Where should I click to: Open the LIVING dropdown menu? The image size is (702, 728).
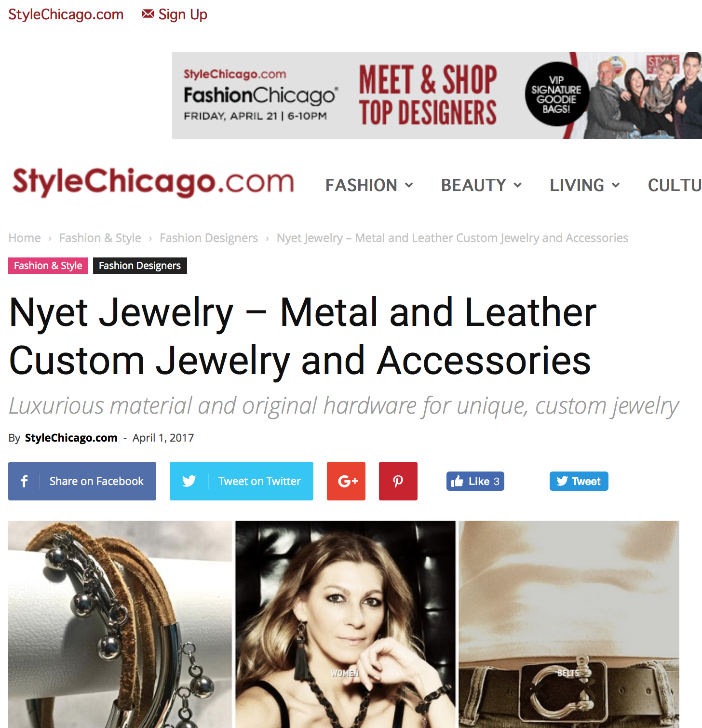pyautogui.click(x=585, y=185)
